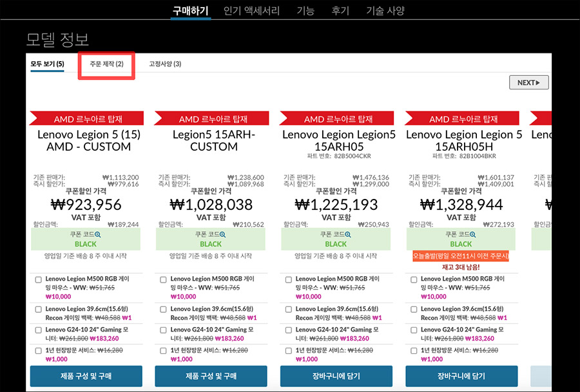Click the ₩1,328,944 coupon price
This screenshot has width=580, height=392.
(x=461, y=204)
